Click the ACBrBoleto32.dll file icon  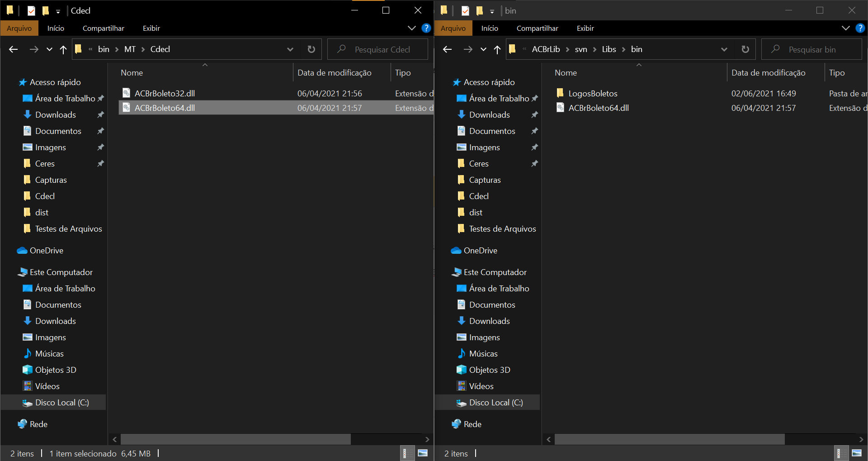click(127, 93)
